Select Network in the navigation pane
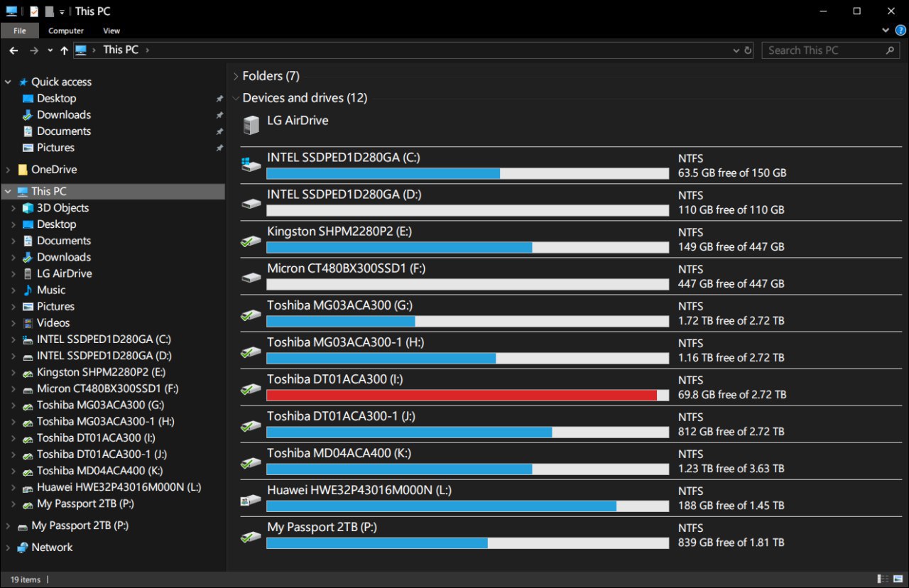This screenshot has height=588, width=909. point(52,548)
